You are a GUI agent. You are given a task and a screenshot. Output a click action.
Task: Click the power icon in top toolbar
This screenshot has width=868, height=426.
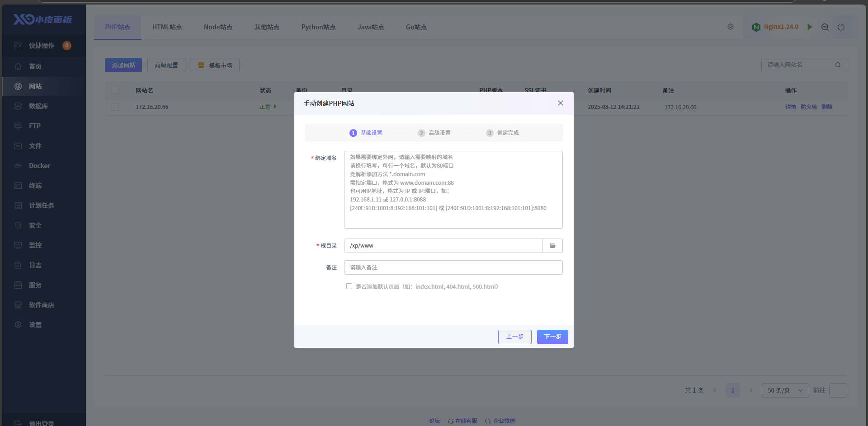[841, 27]
